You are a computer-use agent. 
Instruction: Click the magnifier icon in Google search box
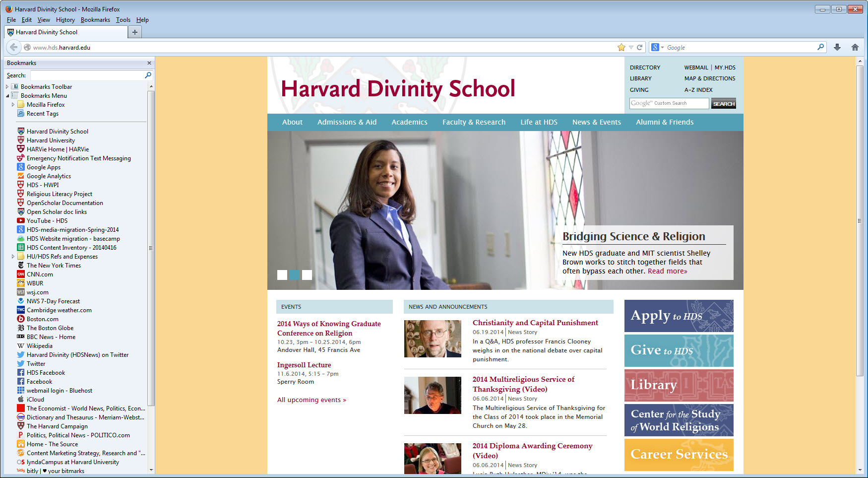(x=820, y=47)
